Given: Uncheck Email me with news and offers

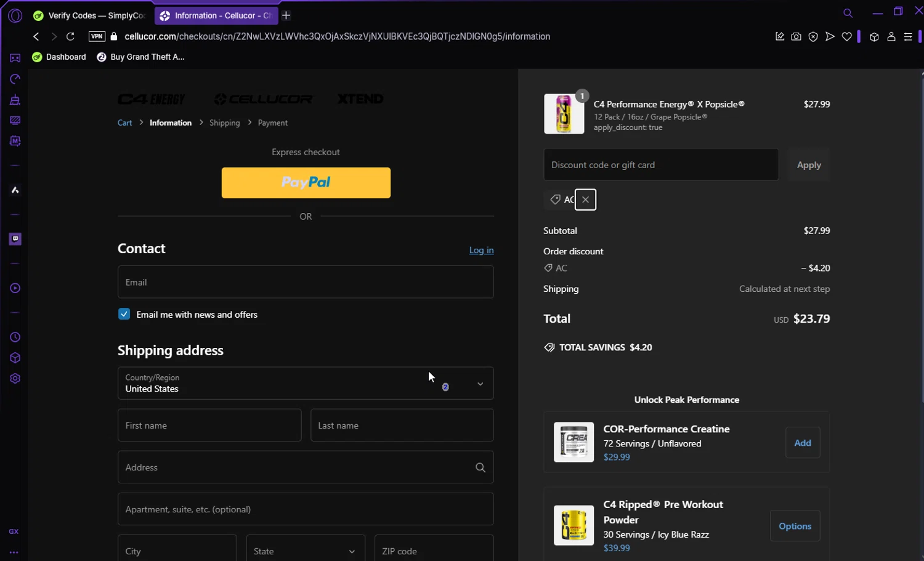Looking at the screenshot, I should (x=124, y=314).
